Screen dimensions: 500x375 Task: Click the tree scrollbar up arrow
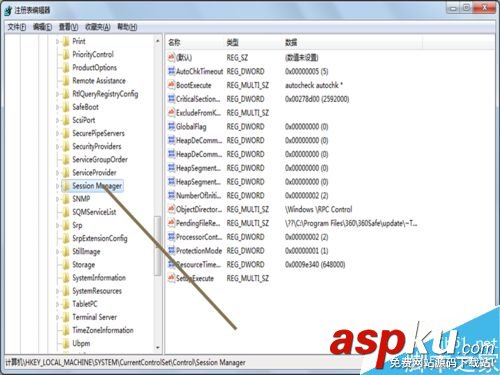point(158,41)
